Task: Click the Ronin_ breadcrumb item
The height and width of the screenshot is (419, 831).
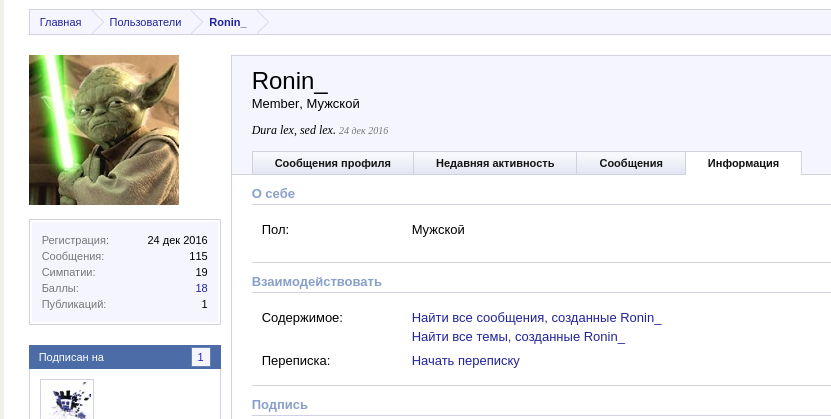Action: tap(228, 22)
